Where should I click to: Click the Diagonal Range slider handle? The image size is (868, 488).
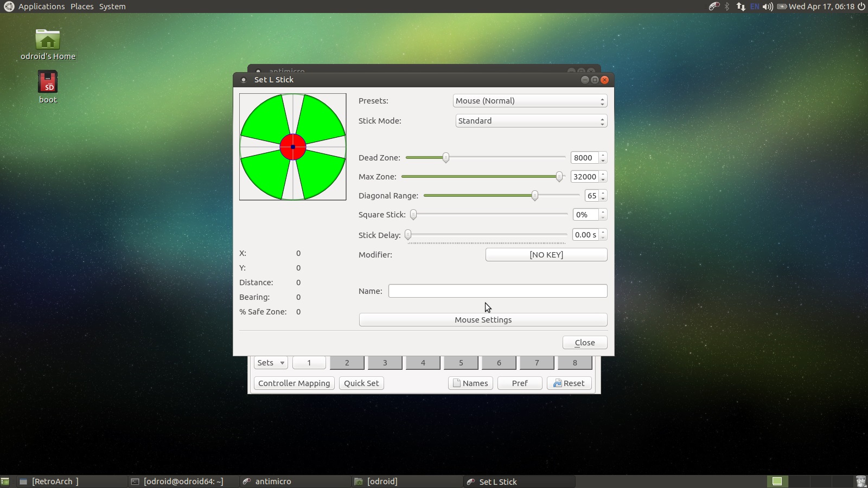(534, 196)
